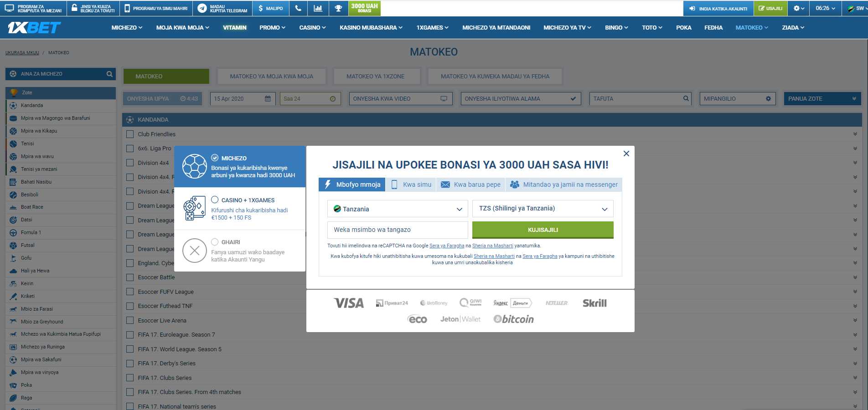The width and height of the screenshot is (868, 410).
Task: Switch to MATOKEO YA MOJA KWA MOJA tab
Action: 272,77
